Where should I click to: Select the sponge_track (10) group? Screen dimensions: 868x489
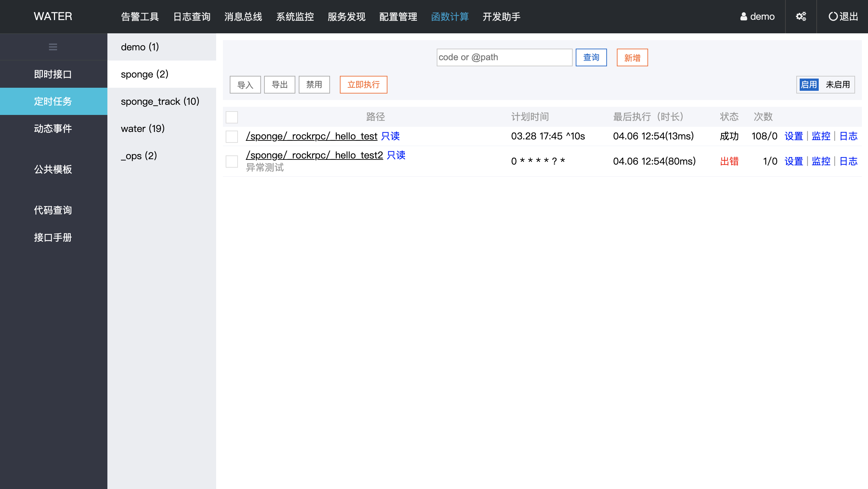pyautogui.click(x=162, y=101)
